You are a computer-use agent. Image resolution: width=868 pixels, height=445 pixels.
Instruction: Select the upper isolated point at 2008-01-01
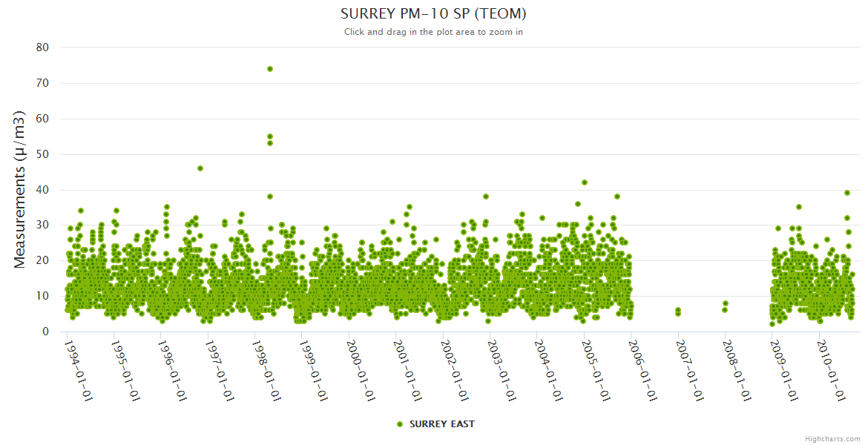726,303
